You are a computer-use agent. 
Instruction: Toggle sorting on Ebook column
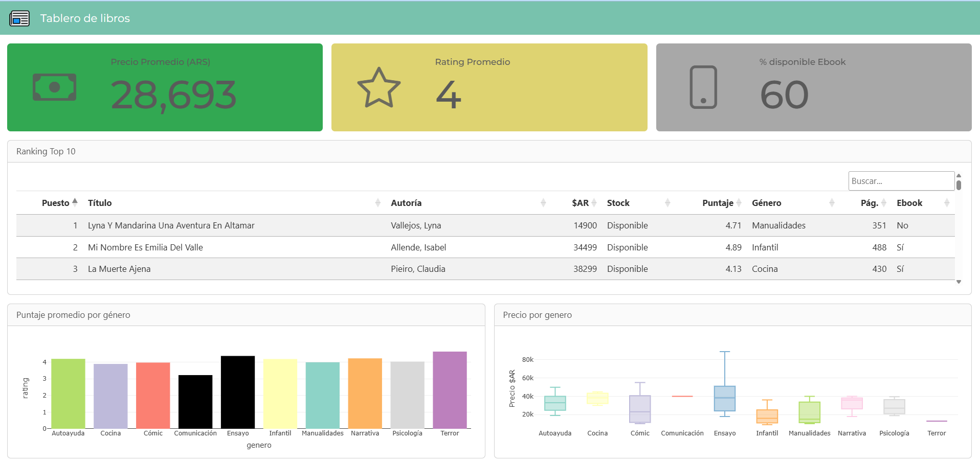[946, 203]
